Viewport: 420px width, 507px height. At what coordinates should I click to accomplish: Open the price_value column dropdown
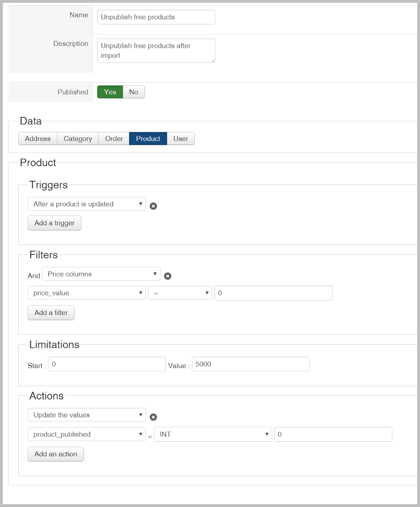(x=87, y=293)
